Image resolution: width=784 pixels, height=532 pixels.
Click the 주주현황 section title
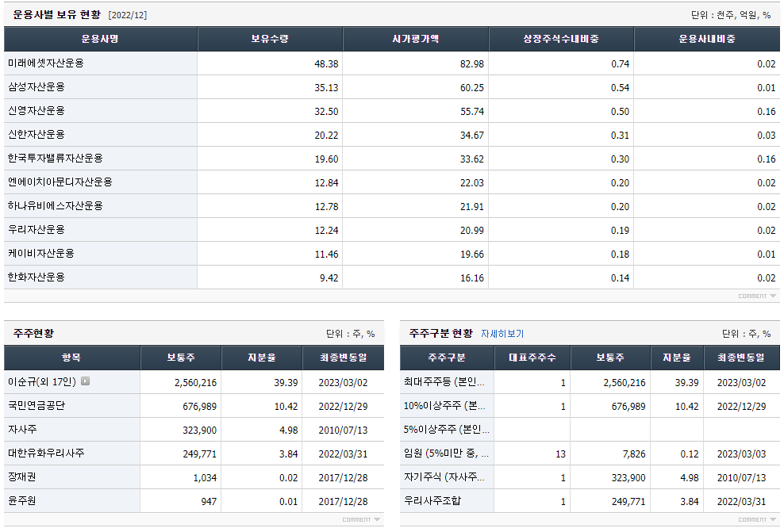(x=33, y=333)
